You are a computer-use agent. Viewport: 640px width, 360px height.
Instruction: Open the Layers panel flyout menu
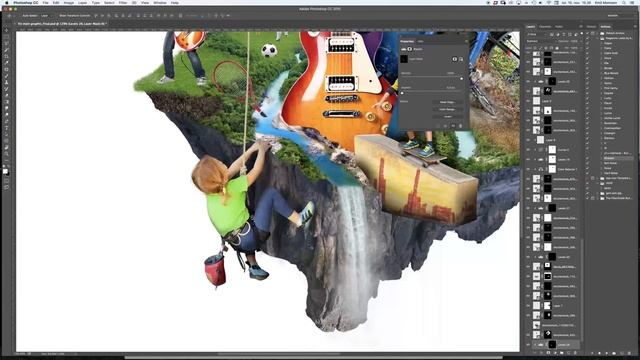point(581,27)
